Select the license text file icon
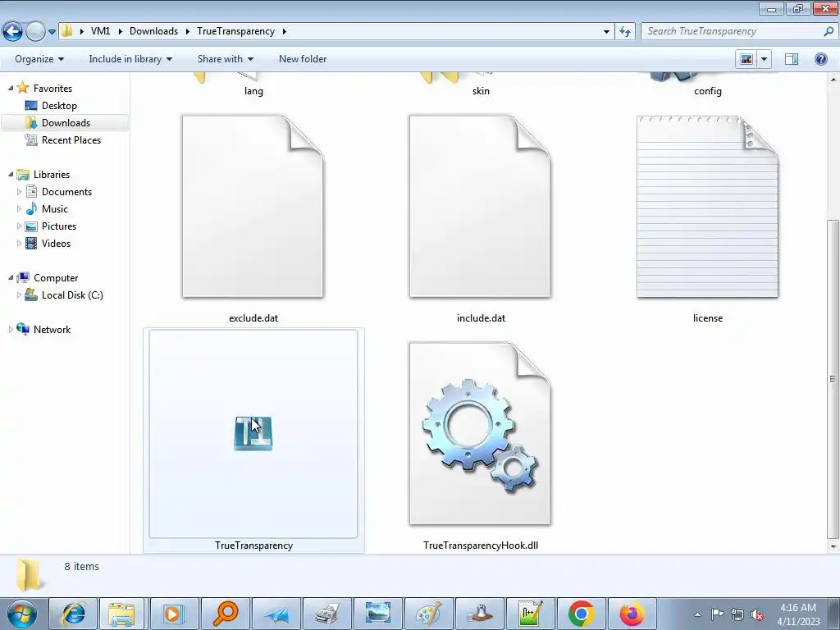 pyautogui.click(x=707, y=206)
